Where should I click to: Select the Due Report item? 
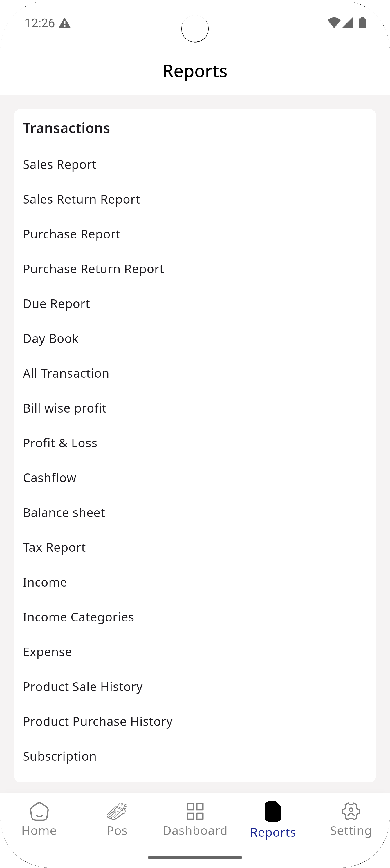[x=56, y=304]
